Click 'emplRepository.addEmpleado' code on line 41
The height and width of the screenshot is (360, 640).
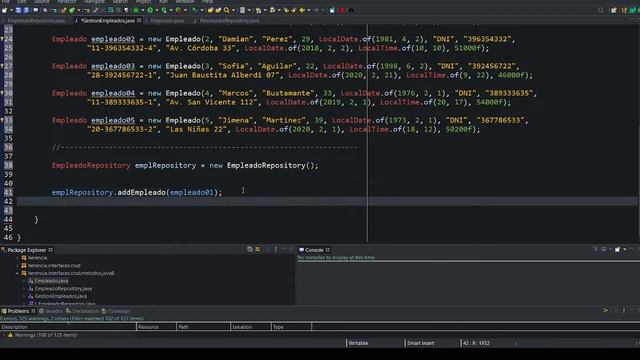(x=108, y=192)
